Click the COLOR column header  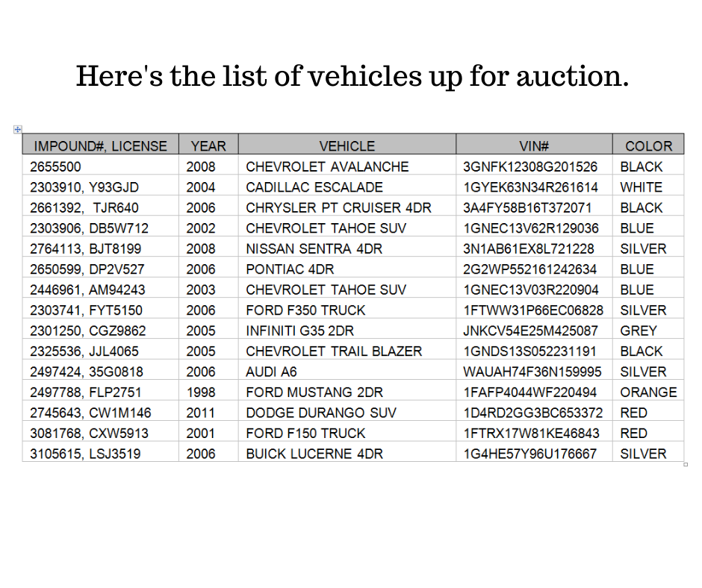coord(648,144)
